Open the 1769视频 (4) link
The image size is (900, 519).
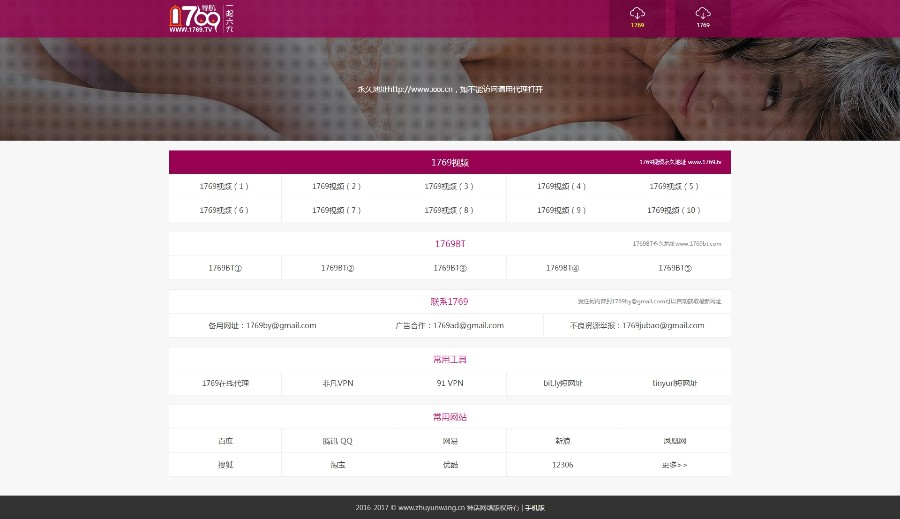561,186
